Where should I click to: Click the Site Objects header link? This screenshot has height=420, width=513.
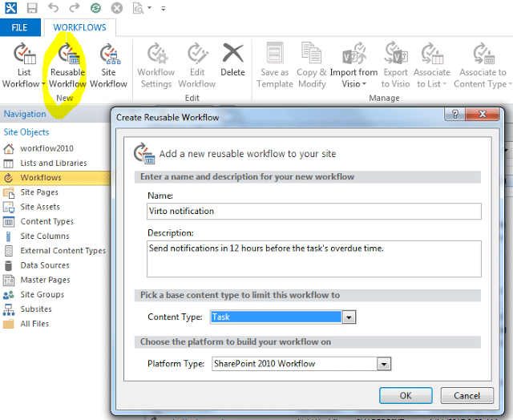(x=26, y=132)
